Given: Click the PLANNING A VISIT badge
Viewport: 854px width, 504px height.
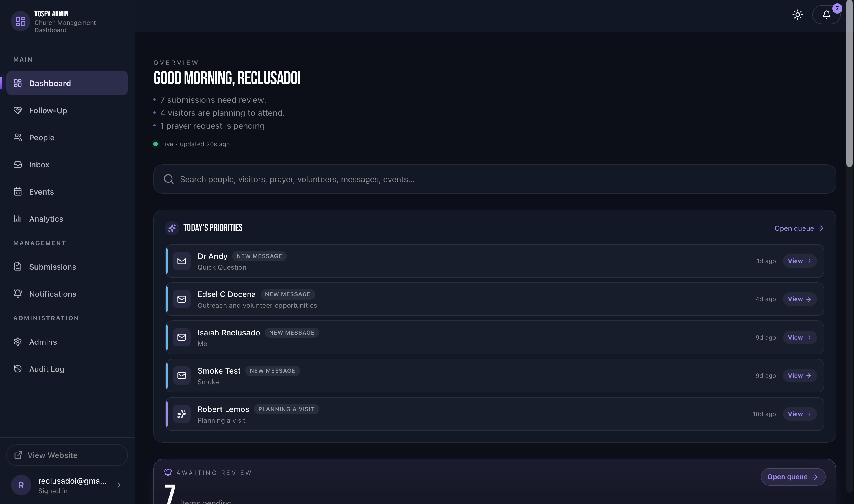Looking at the screenshot, I should click(x=286, y=409).
